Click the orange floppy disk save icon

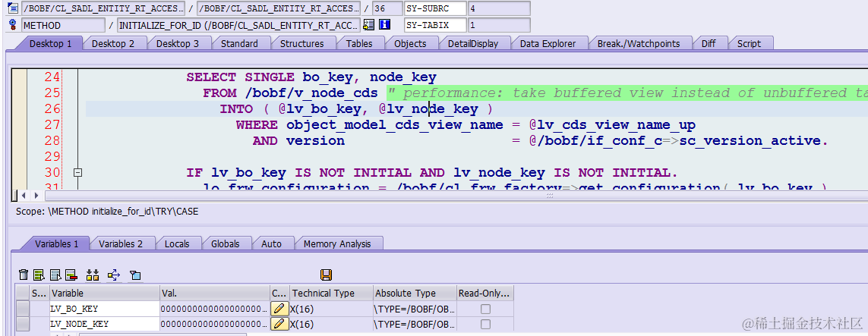tap(326, 275)
